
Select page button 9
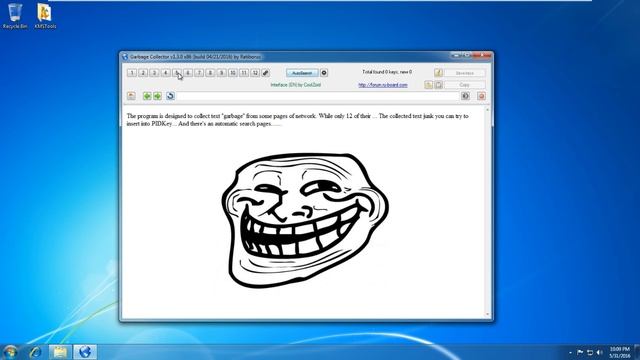tap(221, 73)
